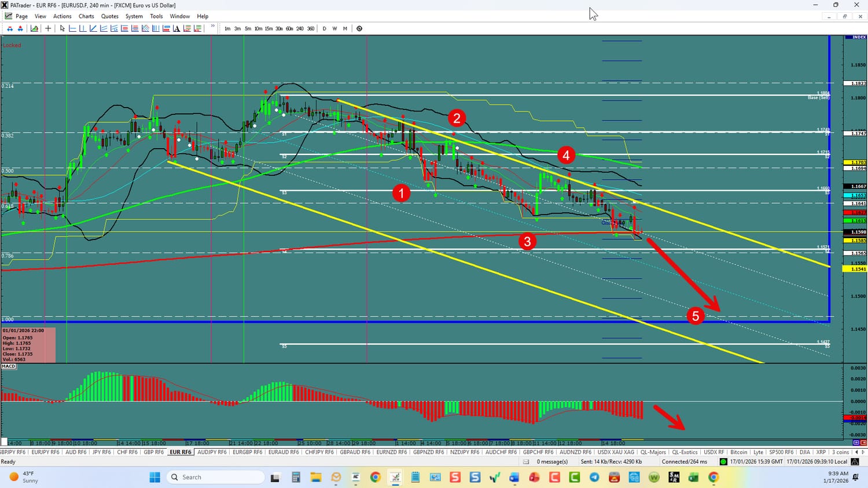Pick the text label tool

click(176, 28)
